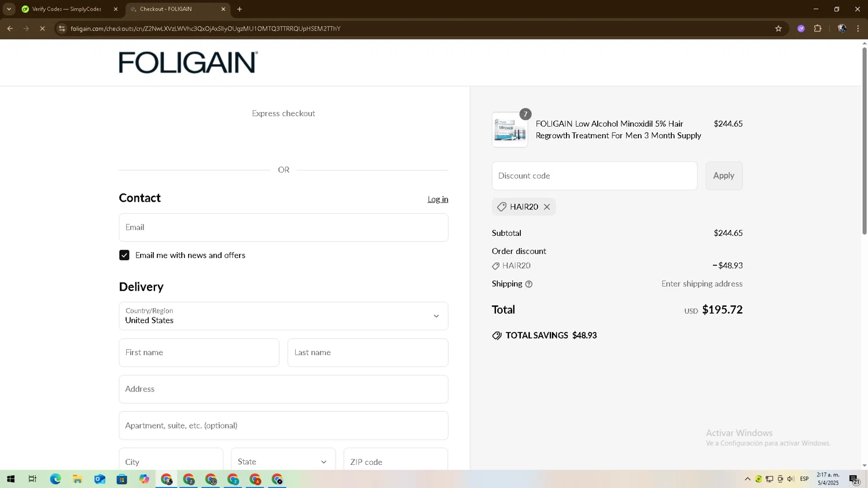
Task: Click the Apply discount button
Action: 724,176
